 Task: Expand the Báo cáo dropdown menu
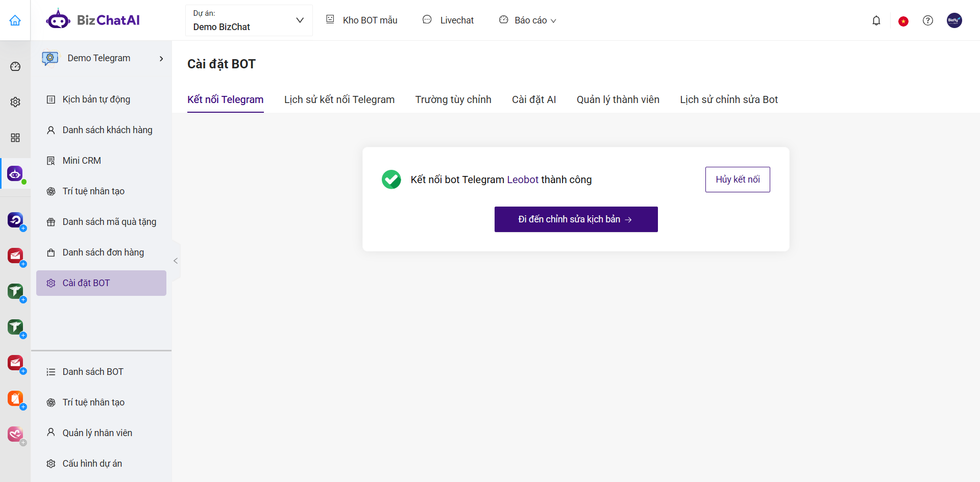pyautogui.click(x=553, y=21)
